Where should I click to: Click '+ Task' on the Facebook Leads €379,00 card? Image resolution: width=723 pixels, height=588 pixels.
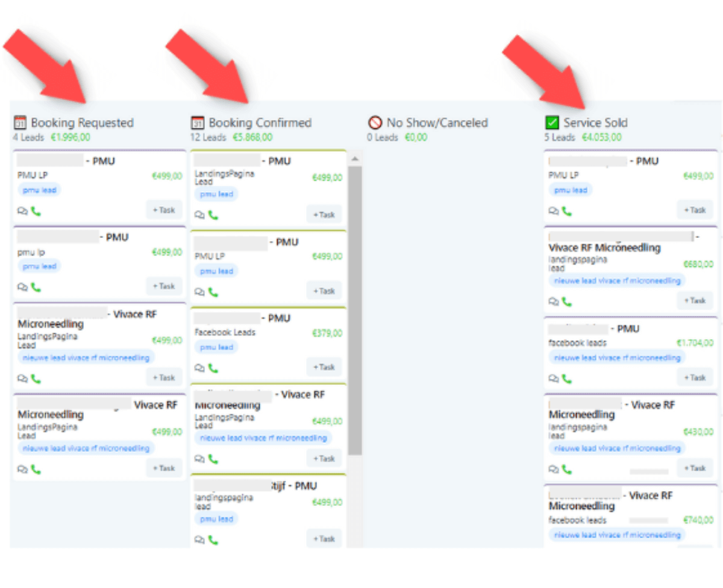pyautogui.click(x=324, y=367)
